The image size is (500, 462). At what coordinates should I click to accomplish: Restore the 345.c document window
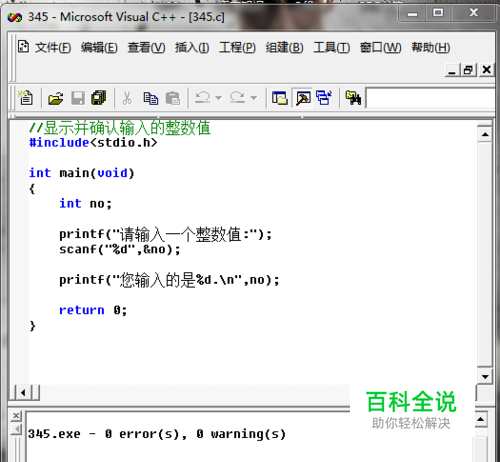coord(468,70)
